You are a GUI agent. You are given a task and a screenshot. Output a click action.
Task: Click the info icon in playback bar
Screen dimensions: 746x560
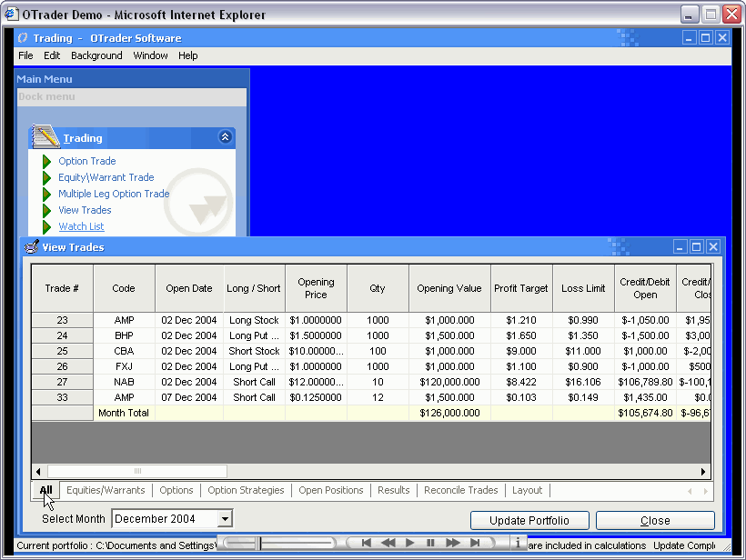(x=518, y=543)
